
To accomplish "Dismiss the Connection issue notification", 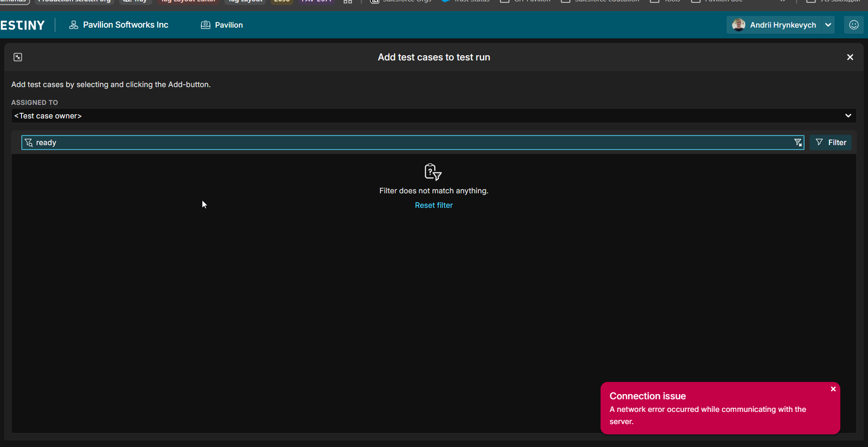I will 833,389.
